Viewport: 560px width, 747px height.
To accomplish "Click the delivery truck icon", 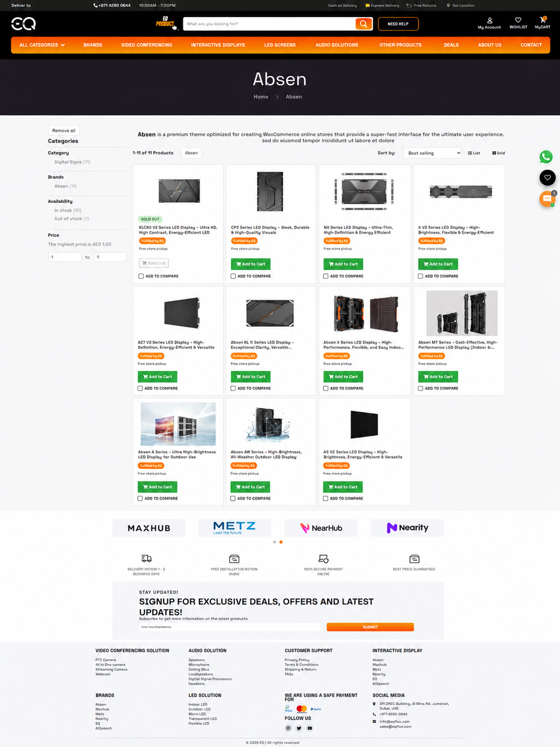I will click(x=146, y=559).
